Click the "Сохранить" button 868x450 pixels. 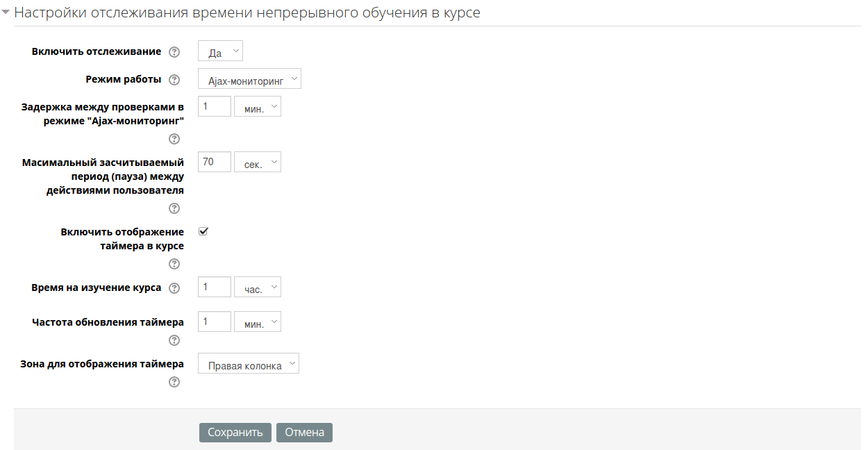(235, 433)
